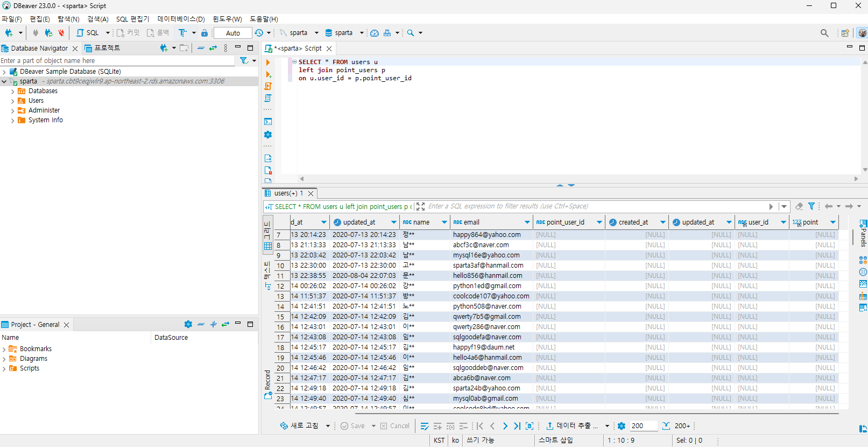
Task: Click the 데이터 추출 export button
Action: [x=572, y=426]
